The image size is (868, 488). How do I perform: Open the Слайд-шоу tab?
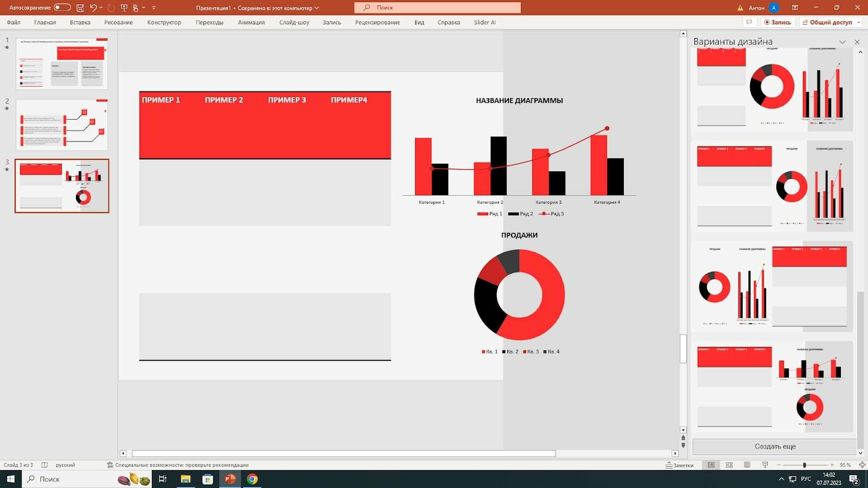(x=295, y=22)
